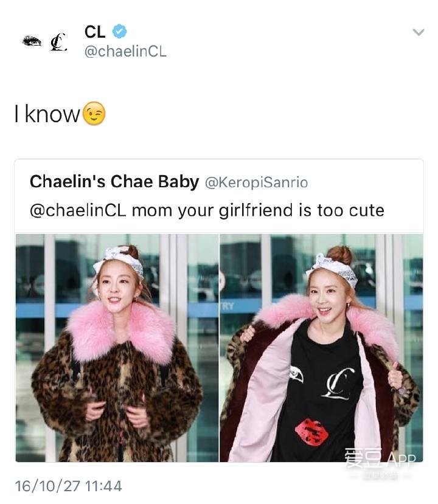Viewport: 438px width, 504px height.
Task: Open the tweet options chevron menu
Action: click(x=419, y=32)
